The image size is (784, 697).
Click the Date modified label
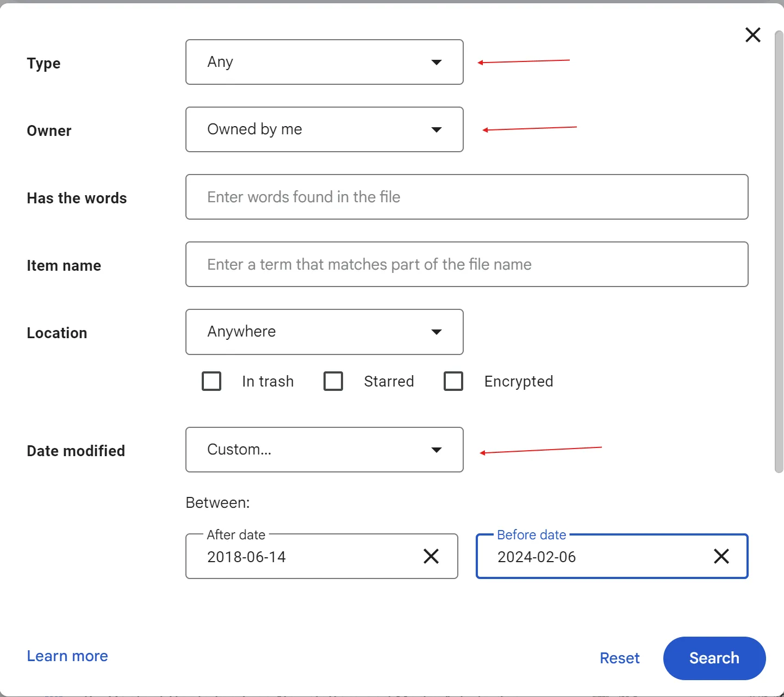76,451
